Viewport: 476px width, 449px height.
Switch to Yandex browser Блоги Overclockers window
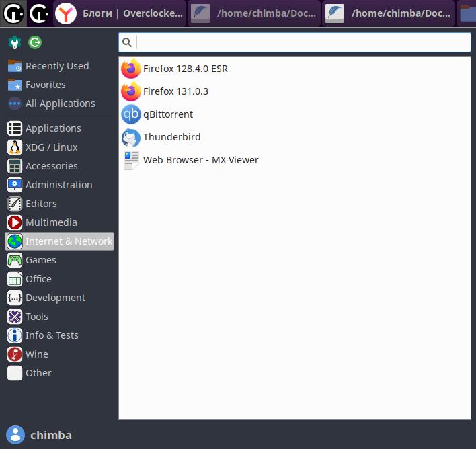pos(120,13)
